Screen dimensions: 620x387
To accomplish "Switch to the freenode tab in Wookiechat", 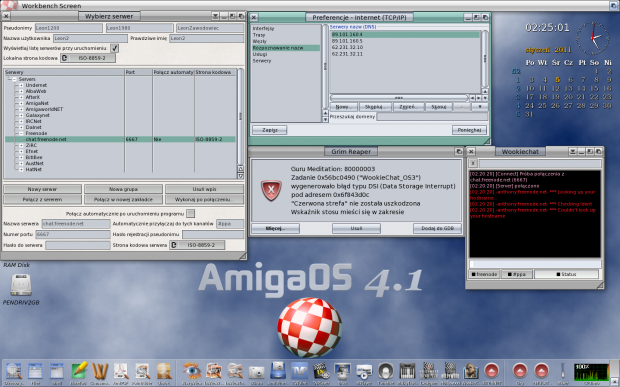I will click(484, 274).
